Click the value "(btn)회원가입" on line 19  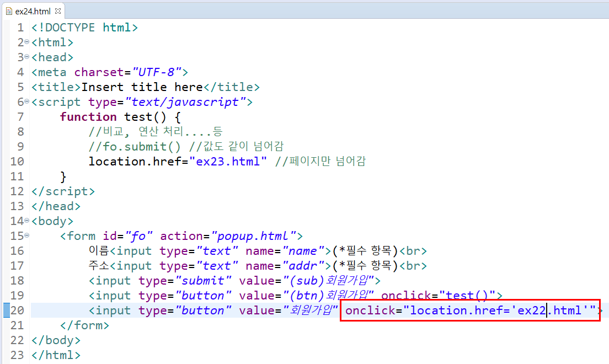point(329,296)
